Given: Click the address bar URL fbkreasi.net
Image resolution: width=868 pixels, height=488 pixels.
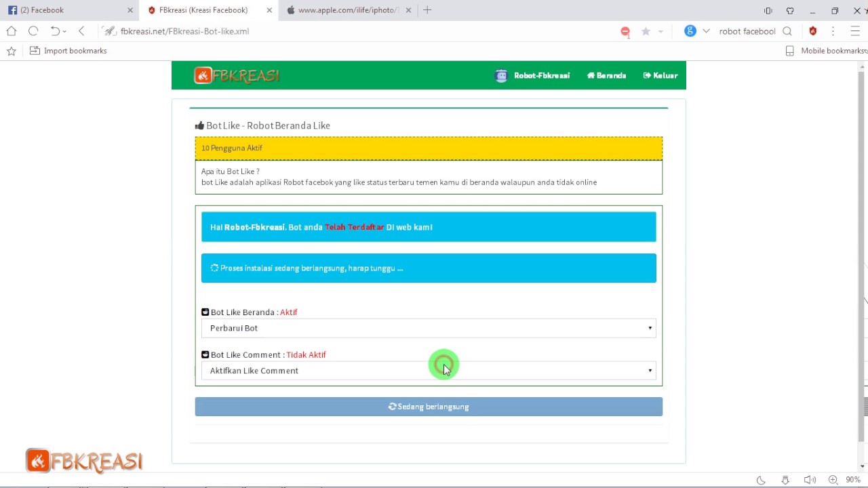Looking at the screenshot, I should pos(184,31).
